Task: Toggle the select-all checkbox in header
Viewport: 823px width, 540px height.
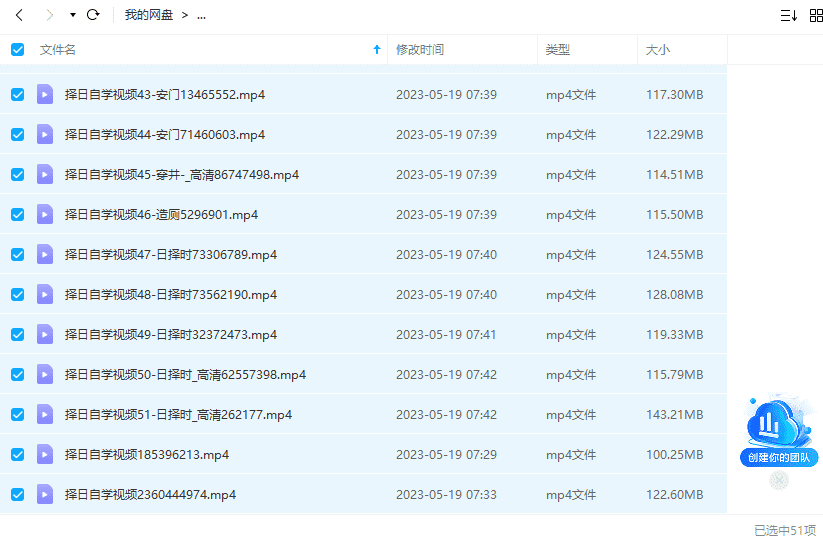Action: pos(17,49)
